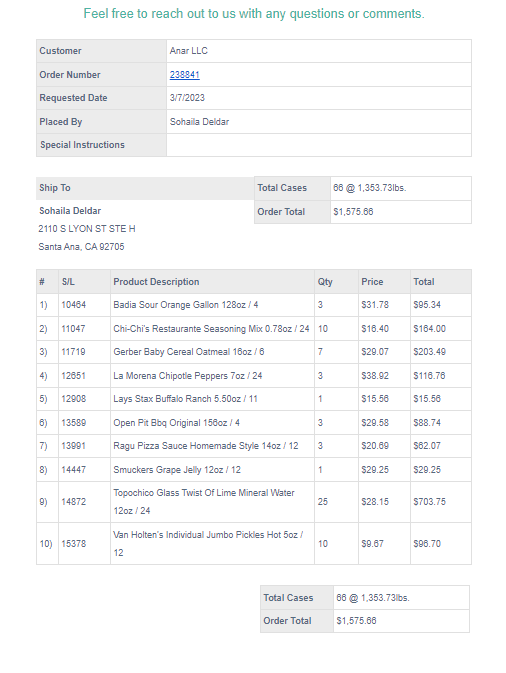Click the Placed By name Sohaila Deldar
Image resolution: width=506 pixels, height=673 pixels.
tap(199, 122)
